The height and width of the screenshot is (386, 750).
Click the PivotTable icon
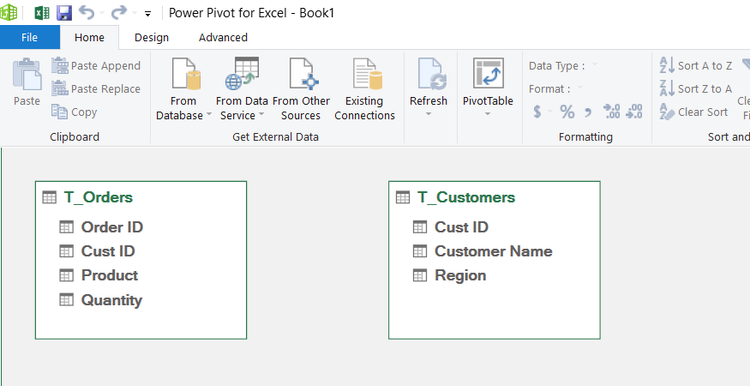click(x=488, y=73)
